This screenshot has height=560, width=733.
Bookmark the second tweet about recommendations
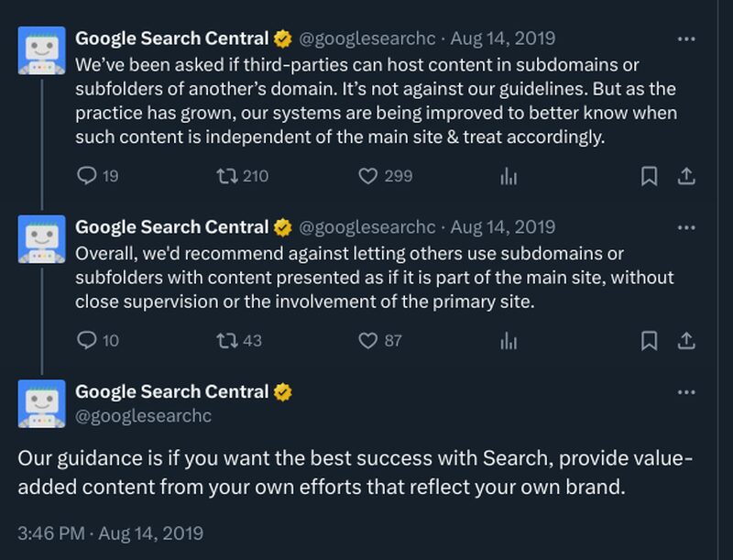[x=649, y=341]
